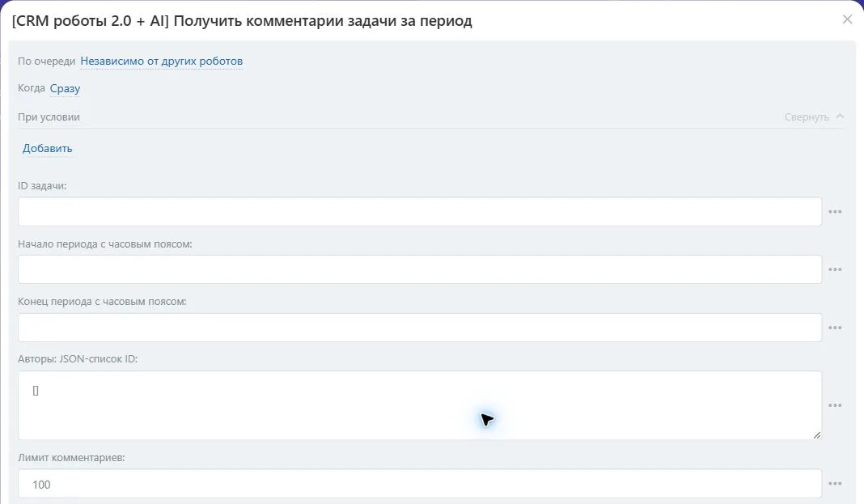
Task: Focus the Конец периода с часовым поясом field
Action: (420, 328)
